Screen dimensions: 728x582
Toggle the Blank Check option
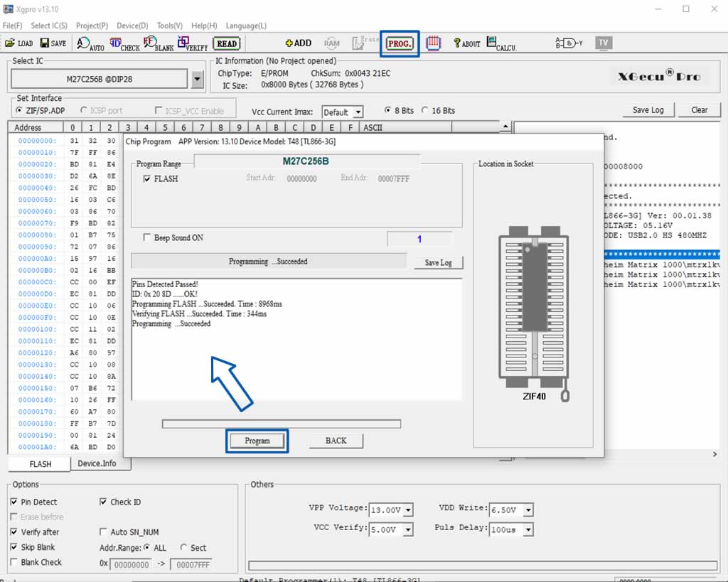coord(14,562)
